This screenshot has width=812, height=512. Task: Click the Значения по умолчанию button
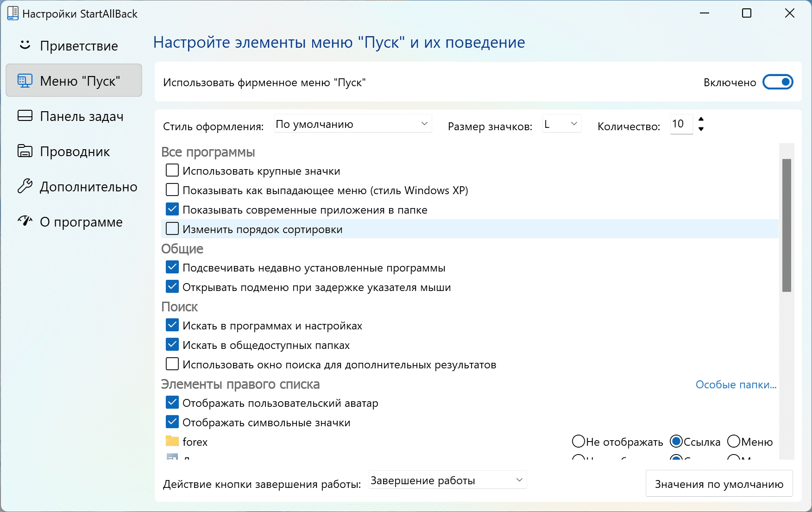coord(719,484)
